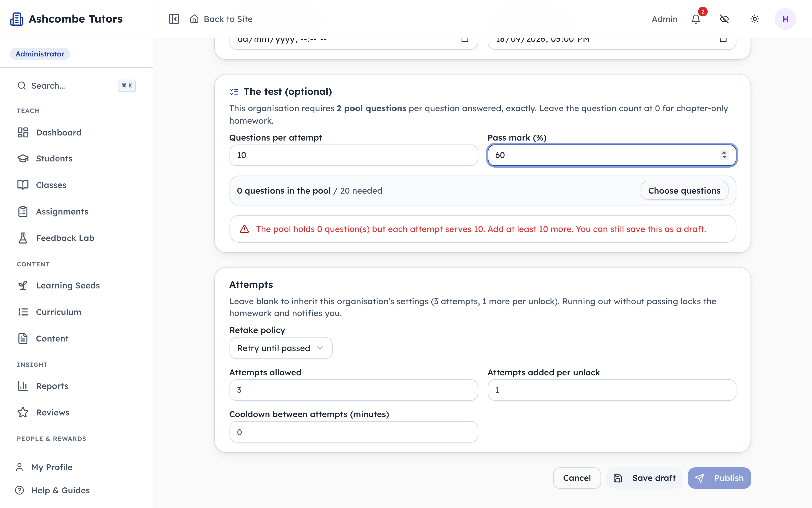This screenshot has width=812, height=508.
Task: Click the search magnifier icon
Action: click(21, 86)
